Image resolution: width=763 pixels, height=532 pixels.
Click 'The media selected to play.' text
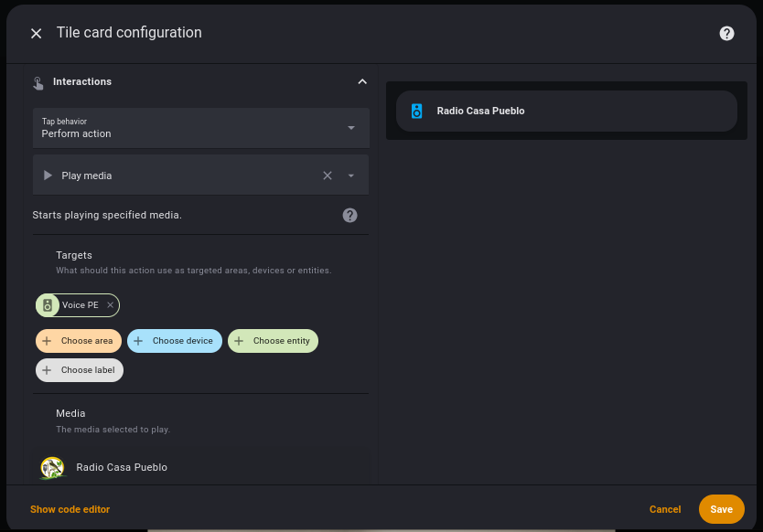pos(113,430)
